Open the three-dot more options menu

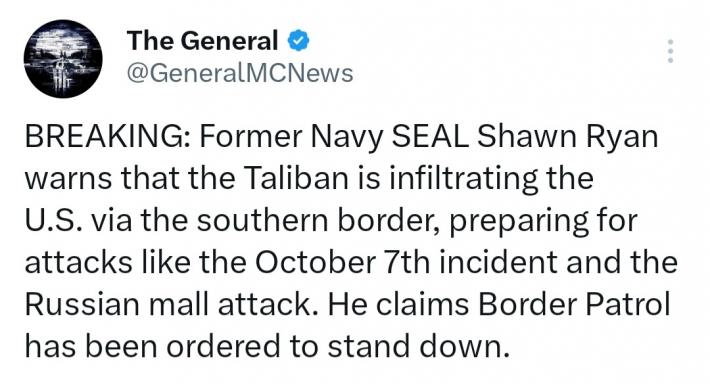(x=671, y=51)
